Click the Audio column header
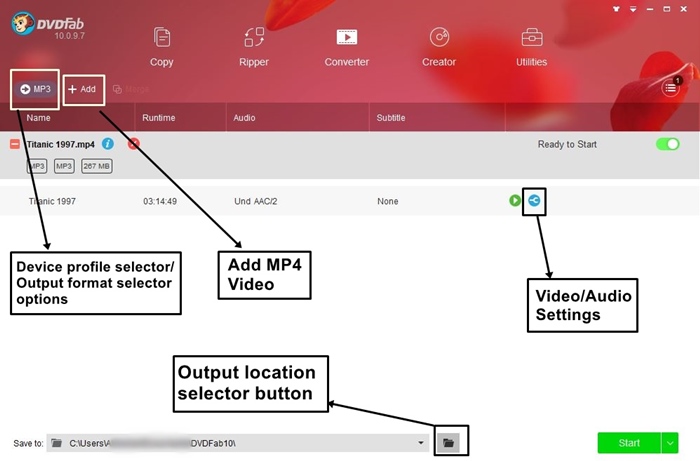The image size is (700, 461). pos(244,118)
